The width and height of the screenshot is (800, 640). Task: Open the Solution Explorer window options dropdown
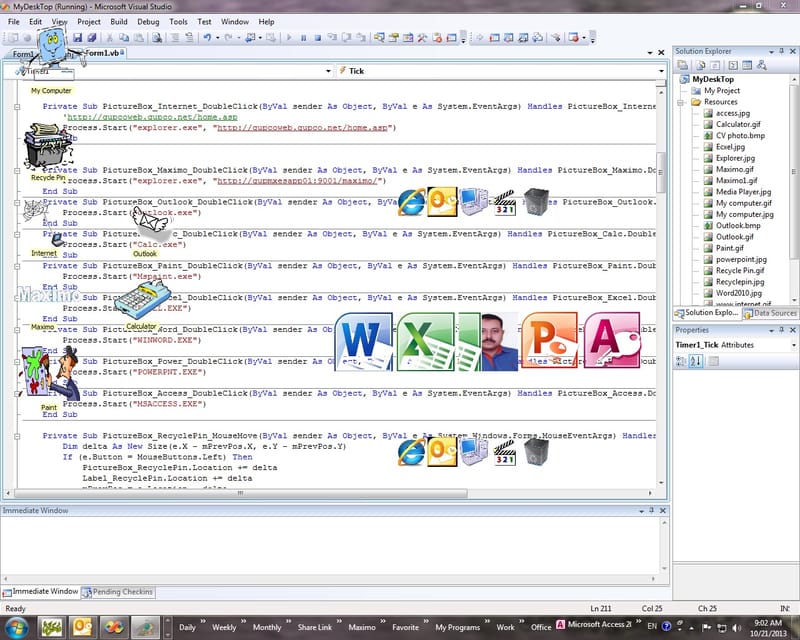coord(771,52)
